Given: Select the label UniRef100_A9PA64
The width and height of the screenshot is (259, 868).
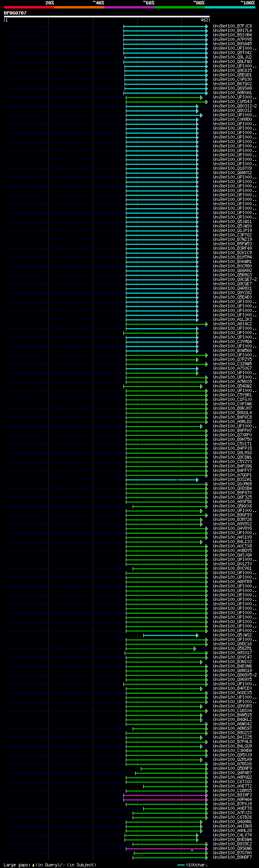Looking at the screenshot, I should (x=232, y=799).
